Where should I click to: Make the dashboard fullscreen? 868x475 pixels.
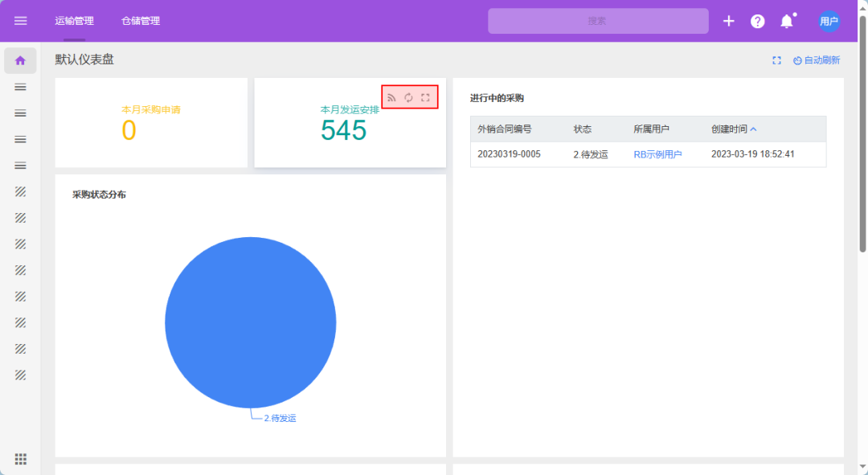[776, 60]
